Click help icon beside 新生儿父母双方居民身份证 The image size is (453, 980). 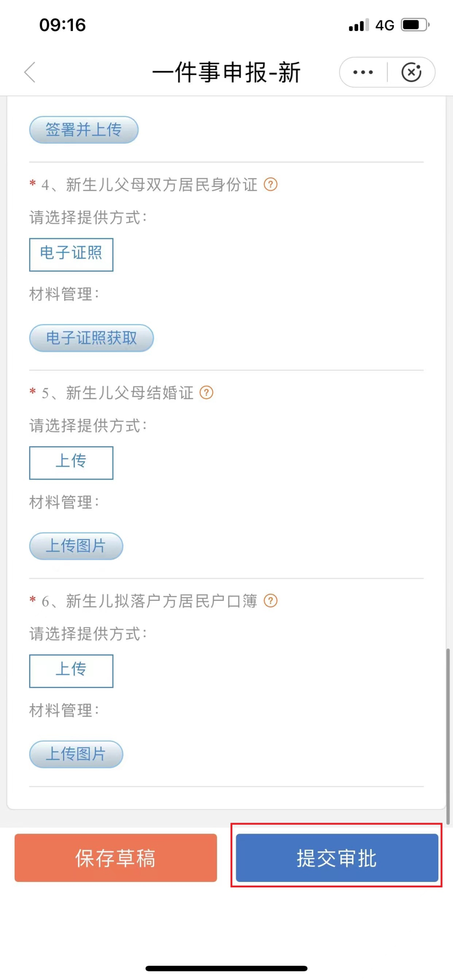pyautogui.click(x=271, y=184)
